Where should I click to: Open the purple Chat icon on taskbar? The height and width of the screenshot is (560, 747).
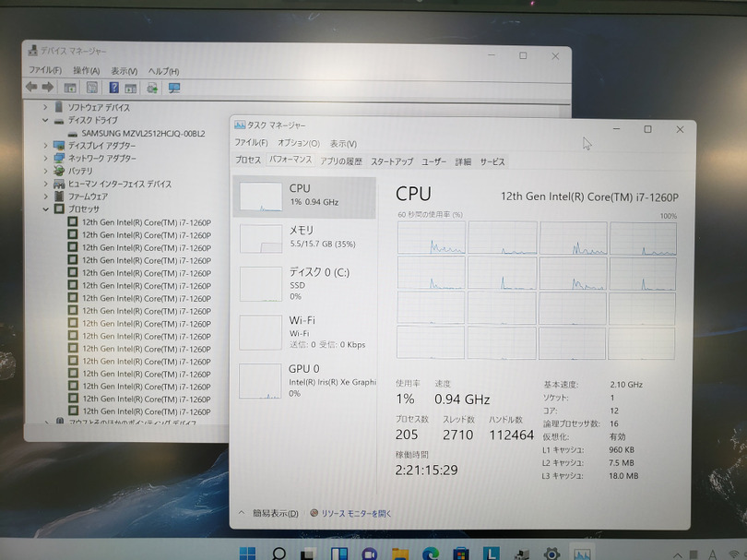370,554
